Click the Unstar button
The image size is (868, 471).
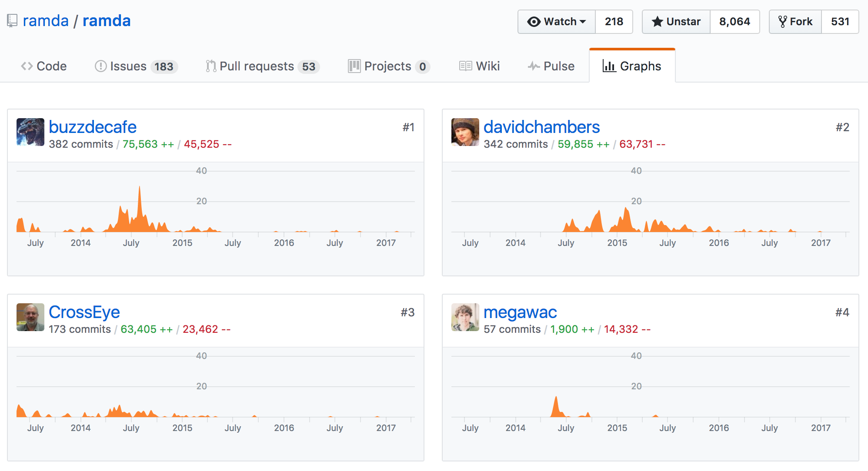point(676,22)
